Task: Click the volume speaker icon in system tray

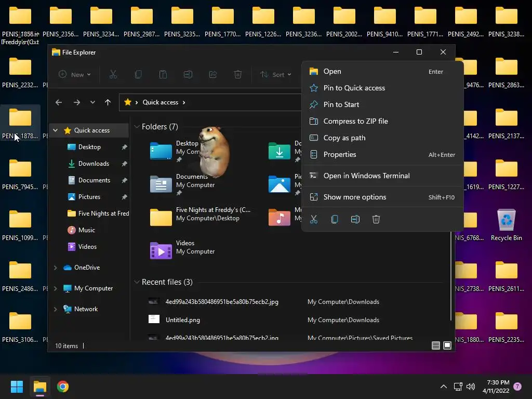Action: [471, 387]
